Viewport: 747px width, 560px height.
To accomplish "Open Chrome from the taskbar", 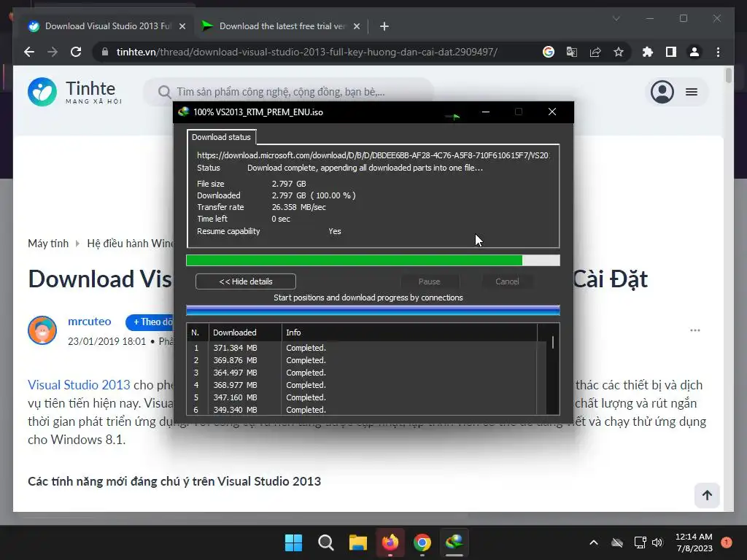I will coord(422,542).
